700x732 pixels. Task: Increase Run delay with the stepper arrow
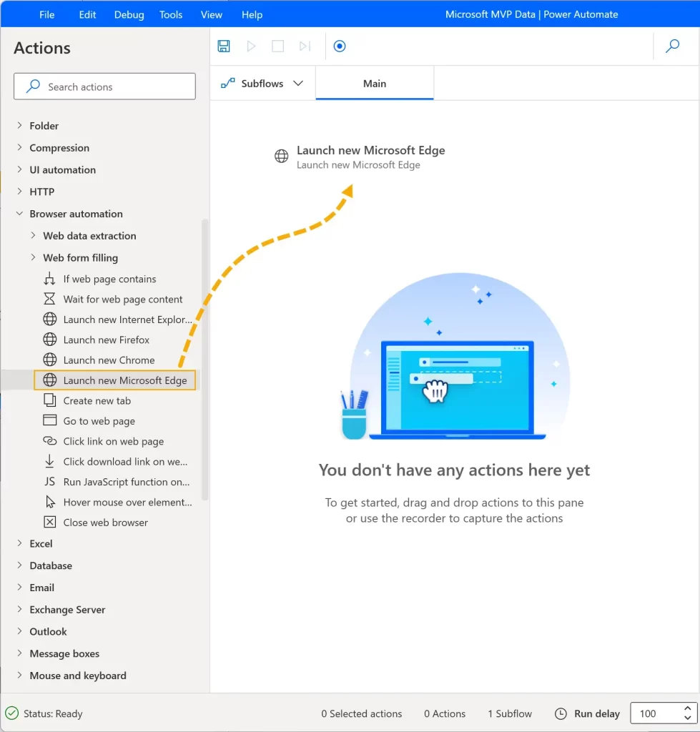pyautogui.click(x=688, y=709)
